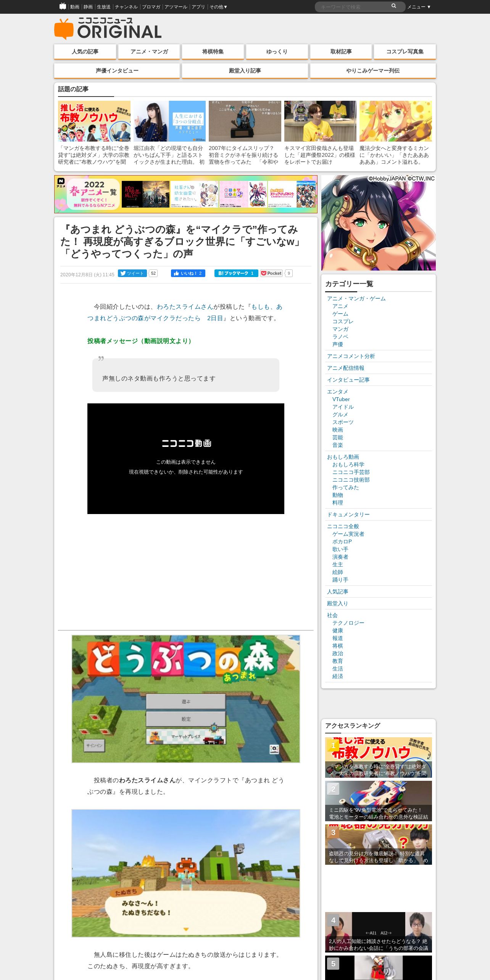
Task: Open the コスプレ category link
Action: point(343,321)
